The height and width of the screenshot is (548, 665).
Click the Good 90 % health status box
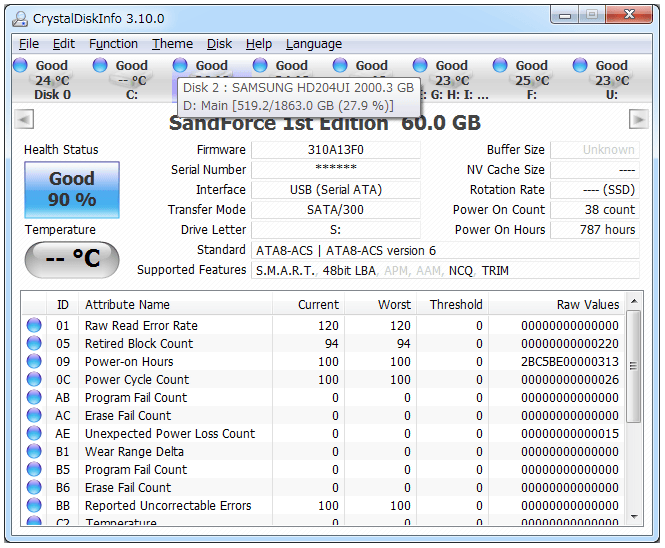tap(71, 189)
